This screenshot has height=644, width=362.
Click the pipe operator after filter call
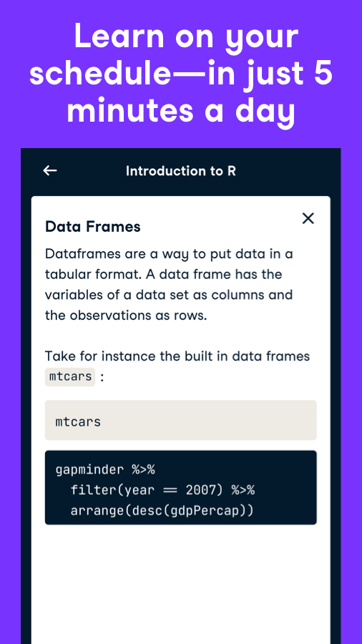pos(243,490)
